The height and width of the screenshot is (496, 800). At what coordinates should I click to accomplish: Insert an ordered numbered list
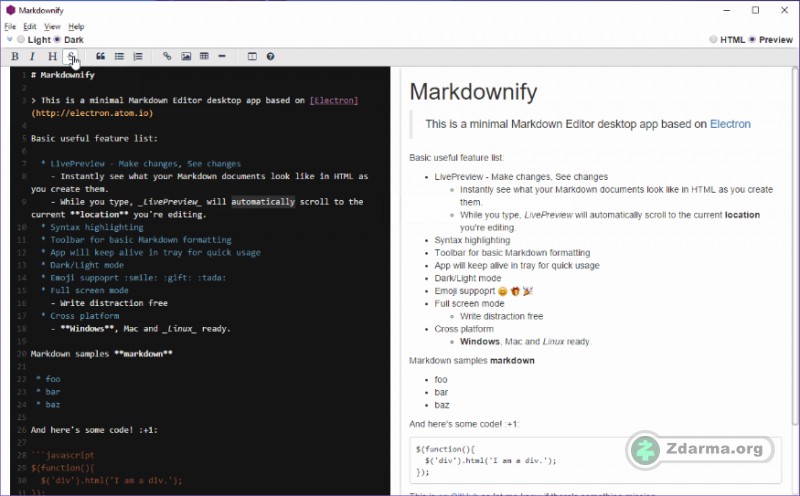(138, 57)
